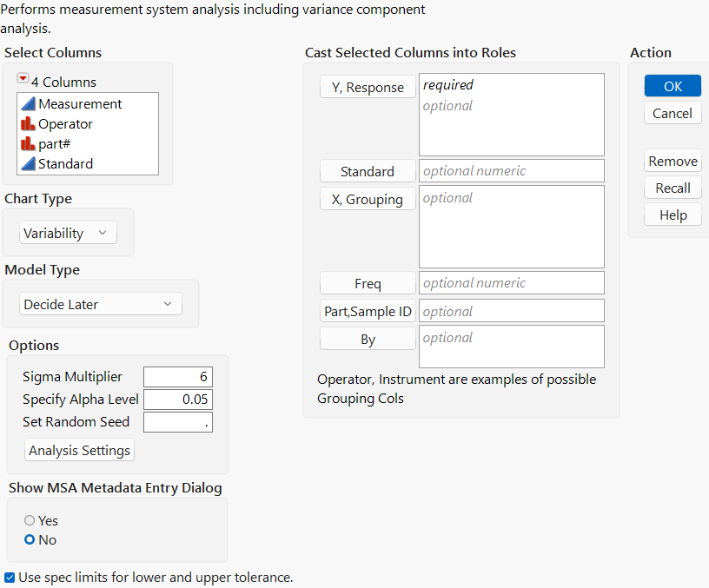Select the Measurement continuous column icon
Viewport: 709px width, 588px height.
point(30,103)
